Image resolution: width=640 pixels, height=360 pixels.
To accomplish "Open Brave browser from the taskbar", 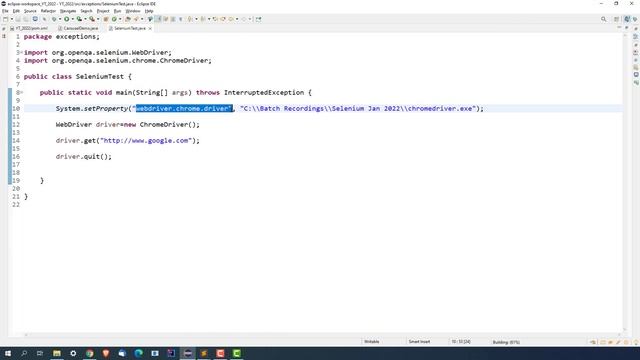I will [x=106, y=353].
